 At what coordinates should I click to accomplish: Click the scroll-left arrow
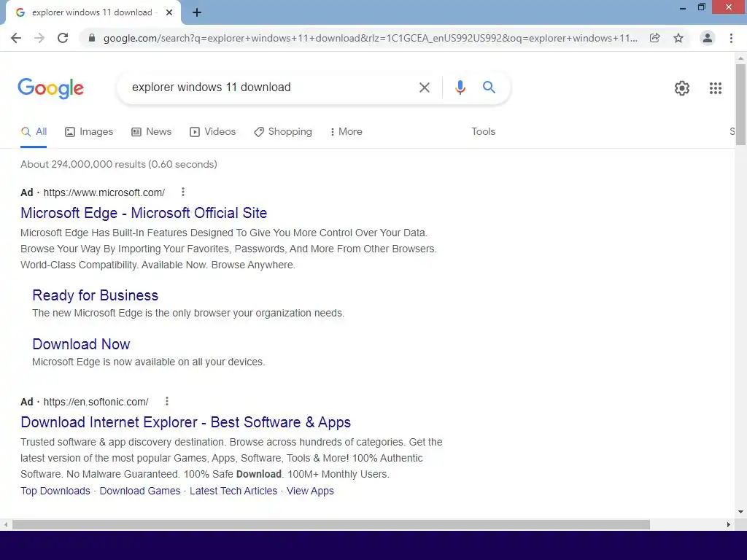point(6,525)
